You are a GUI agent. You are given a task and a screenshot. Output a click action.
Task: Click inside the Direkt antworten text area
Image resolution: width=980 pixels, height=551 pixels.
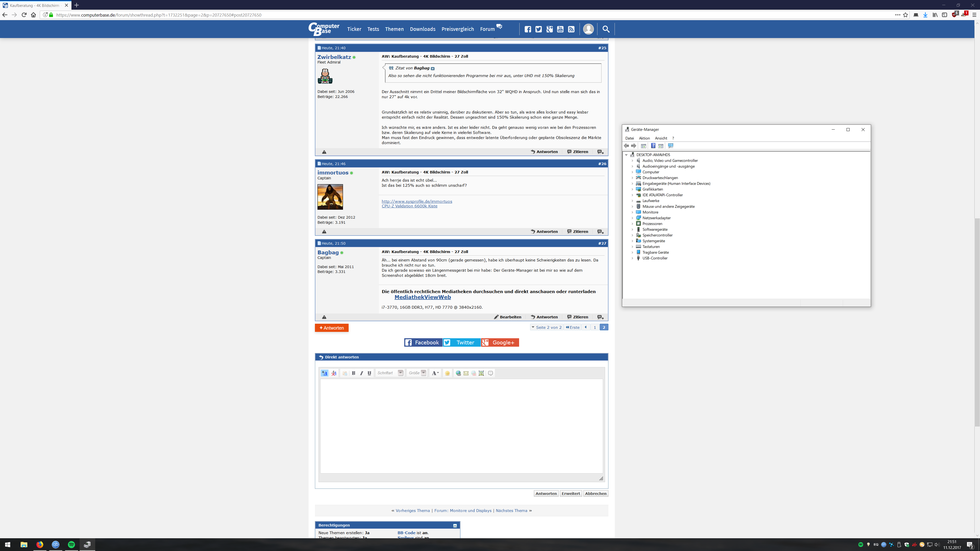coord(461,426)
